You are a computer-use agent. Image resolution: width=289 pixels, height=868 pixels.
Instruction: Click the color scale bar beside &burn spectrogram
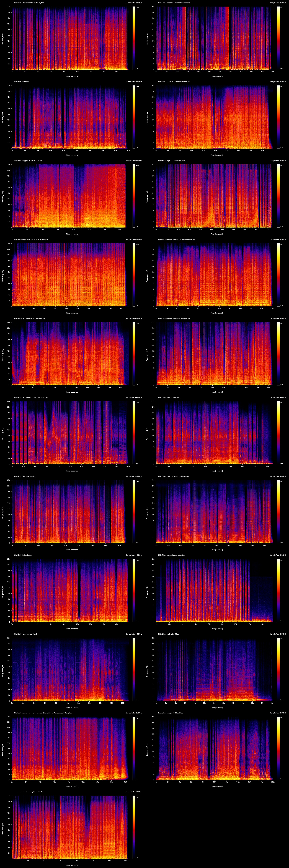pyautogui.click(x=134, y=38)
